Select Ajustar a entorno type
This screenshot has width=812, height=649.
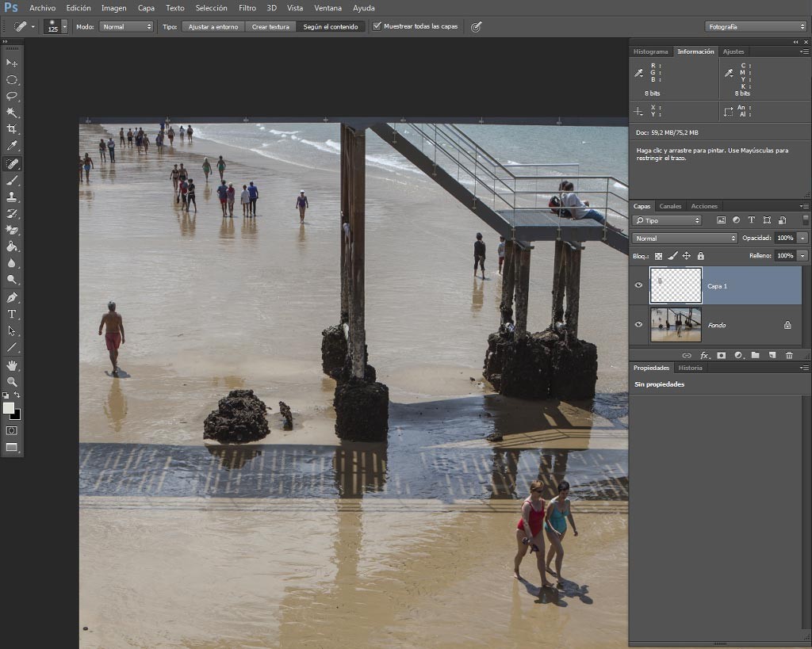coord(213,26)
